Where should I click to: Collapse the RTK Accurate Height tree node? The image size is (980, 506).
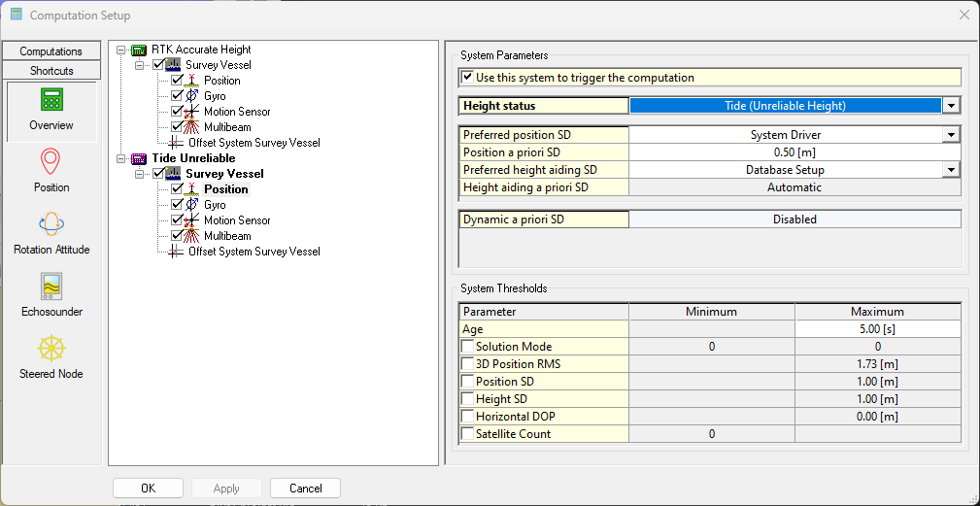(120, 50)
